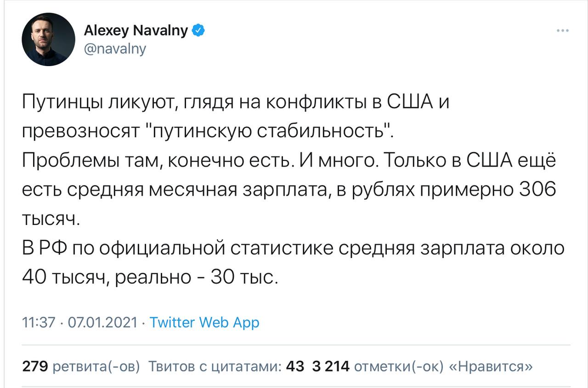The image size is (588, 388).
Task: Open Твитов с цитатами quote tweets label
Action: tap(215, 366)
